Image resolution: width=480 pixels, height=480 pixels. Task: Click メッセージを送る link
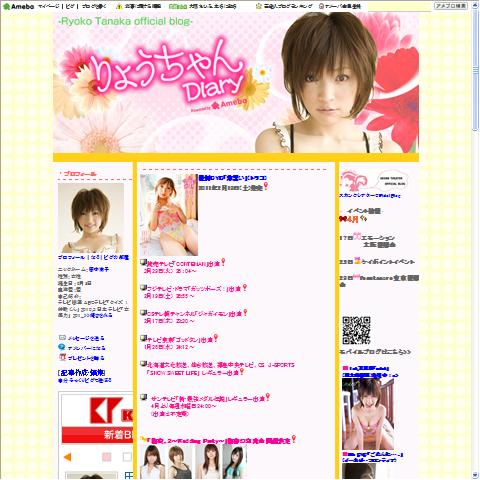coord(86,338)
